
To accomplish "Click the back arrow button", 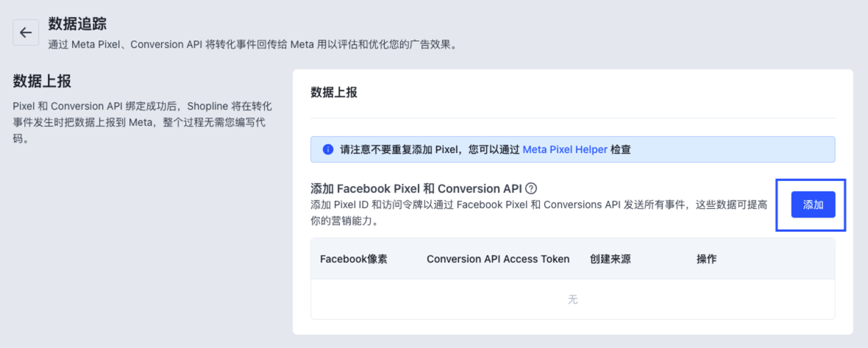I will coord(26,32).
